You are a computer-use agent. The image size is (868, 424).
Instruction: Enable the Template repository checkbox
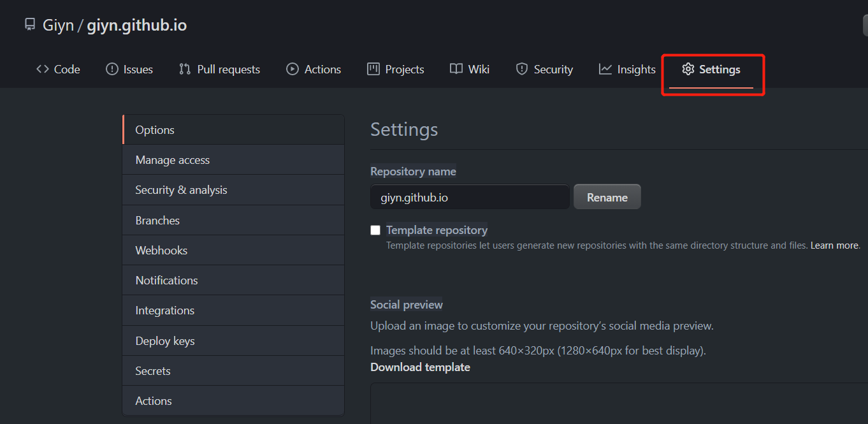[x=375, y=230]
